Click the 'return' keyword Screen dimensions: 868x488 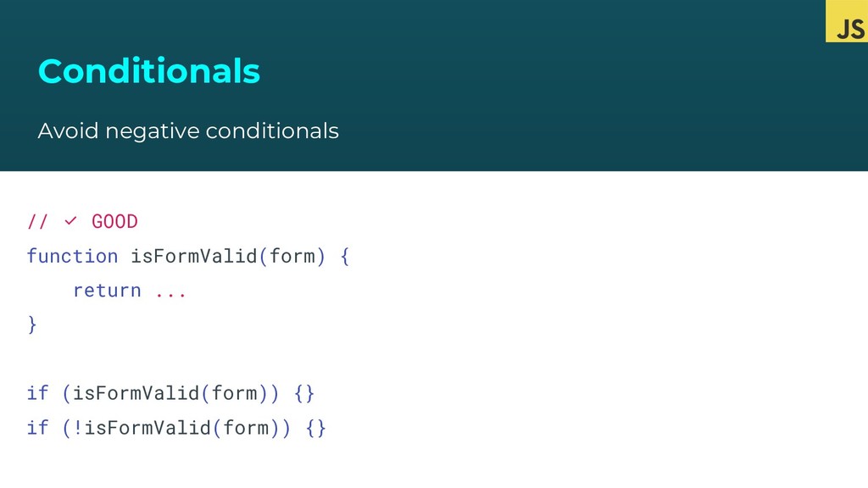tap(107, 291)
